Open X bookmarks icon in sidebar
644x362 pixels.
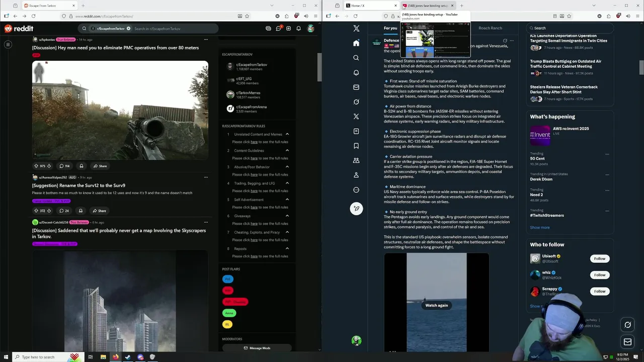point(356,146)
